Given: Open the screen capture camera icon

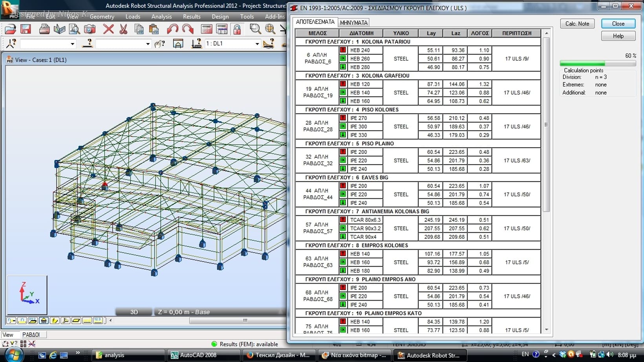Looking at the screenshot, I should [90, 29].
